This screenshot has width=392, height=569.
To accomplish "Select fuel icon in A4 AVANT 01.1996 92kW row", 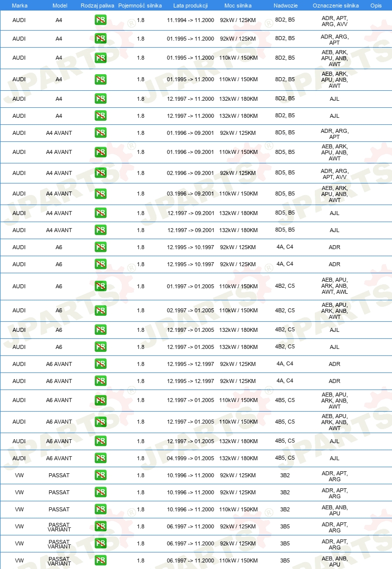I will [x=101, y=133].
